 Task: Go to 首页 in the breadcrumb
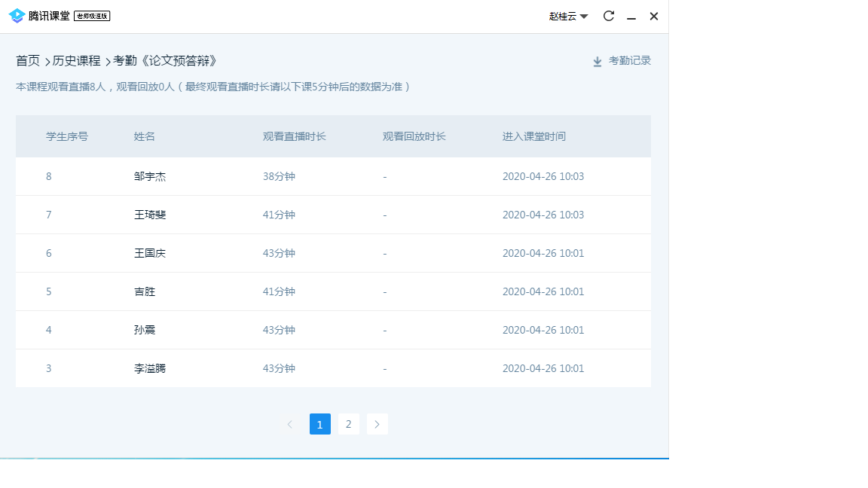(x=28, y=61)
